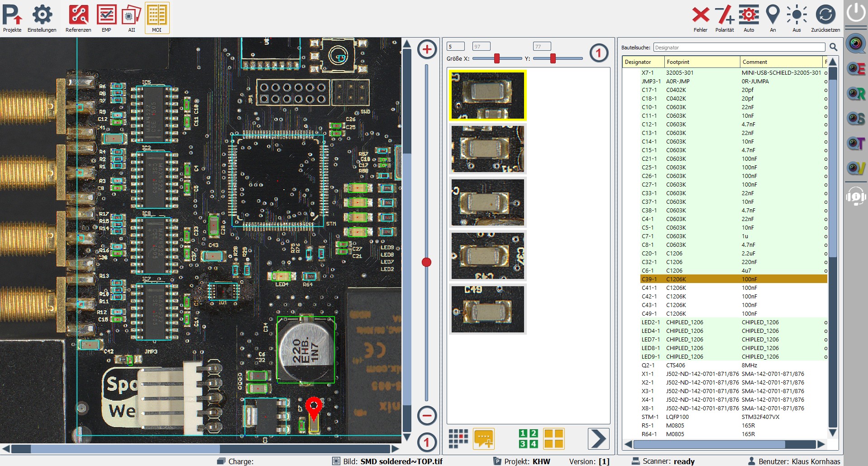Sort by Footprint column header
Viewport: 868px width, 466px height.
coord(702,62)
